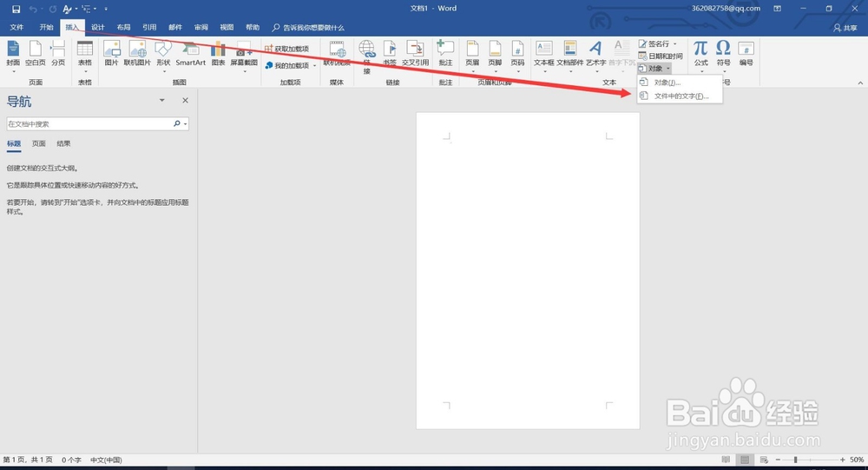The width and height of the screenshot is (868, 470).
Task: Insert a chart (图表)
Action: pyautogui.click(x=218, y=55)
